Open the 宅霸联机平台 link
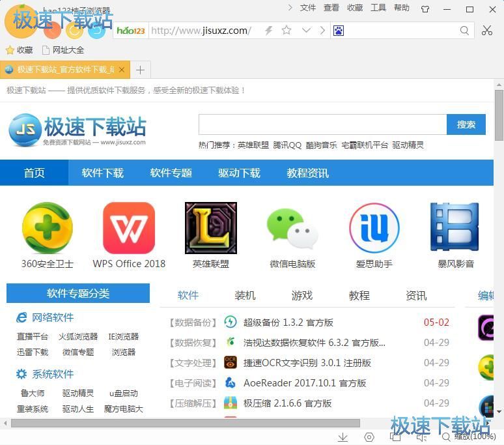 [x=365, y=145]
